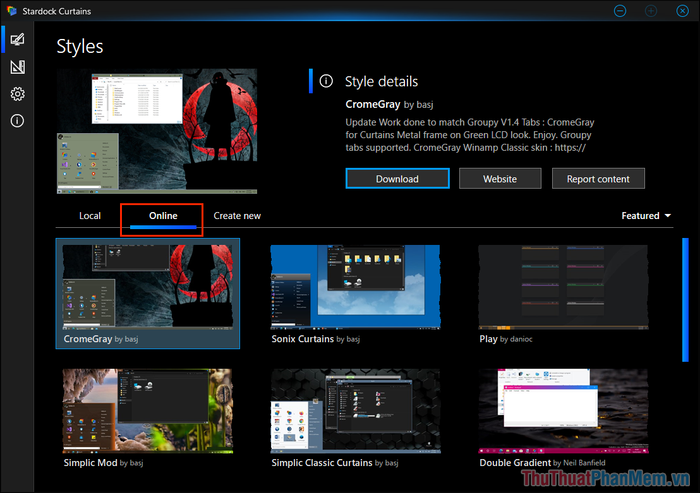The image size is (700, 493).
Task: Open the Styles page in the sidebar
Action: point(17,40)
